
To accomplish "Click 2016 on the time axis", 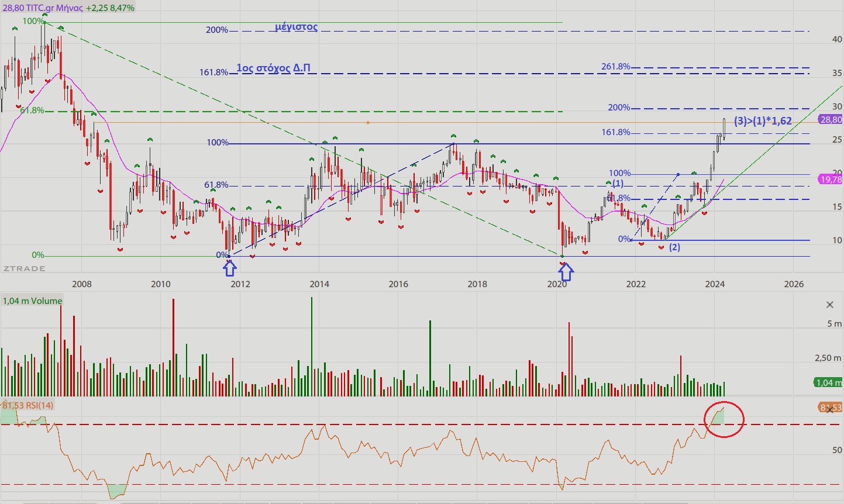I will click(398, 284).
